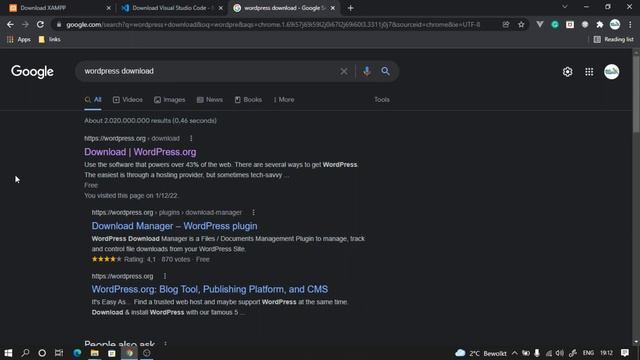Reload the Google search page
Viewport: 640px width, 360px height.
pos(40,24)
